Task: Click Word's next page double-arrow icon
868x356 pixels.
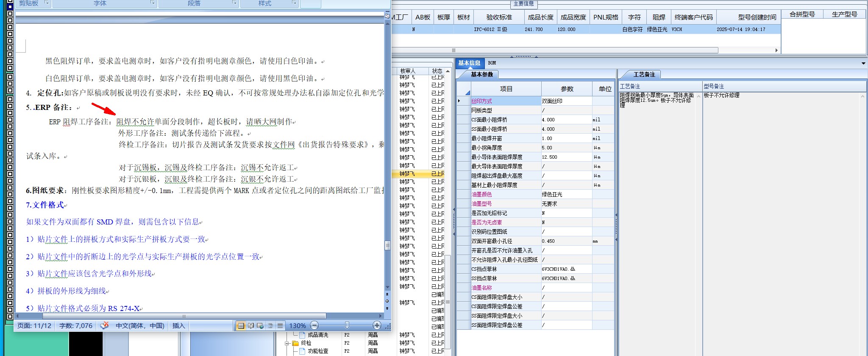Action: pyautogui.click(x=387, y=308)
